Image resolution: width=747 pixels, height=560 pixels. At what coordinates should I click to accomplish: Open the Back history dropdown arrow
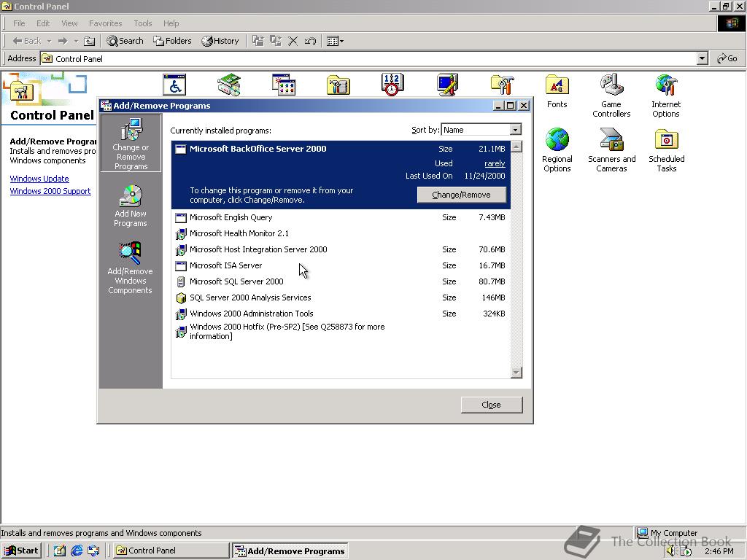(49, 41)
